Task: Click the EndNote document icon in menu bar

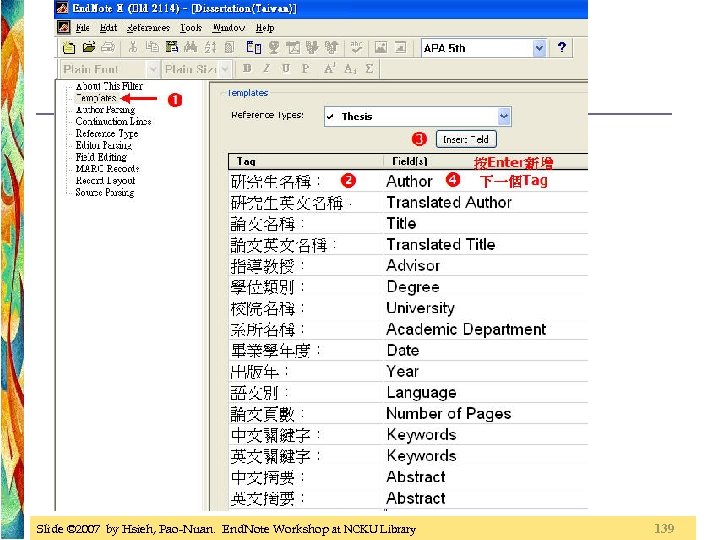Action: pos(64,28)
